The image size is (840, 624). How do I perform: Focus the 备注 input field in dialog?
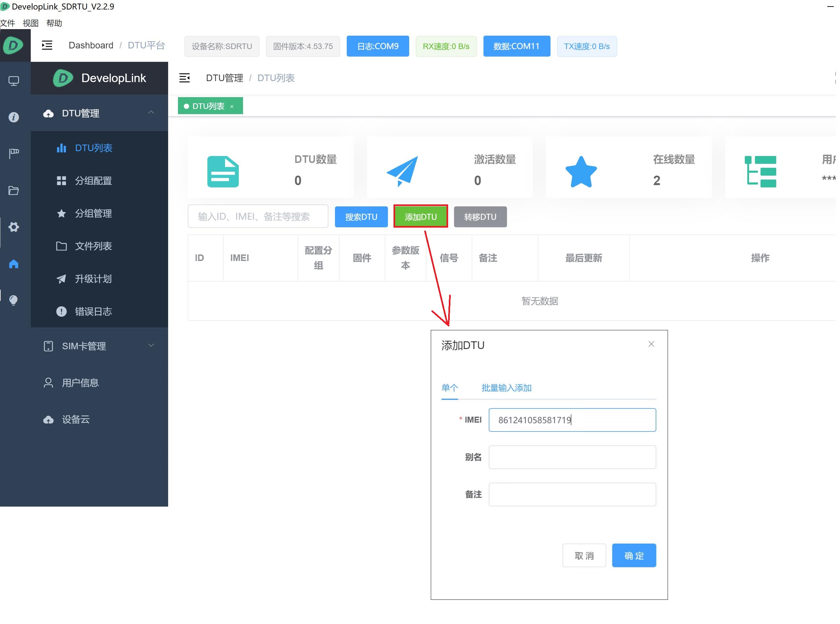click(572, 494)
